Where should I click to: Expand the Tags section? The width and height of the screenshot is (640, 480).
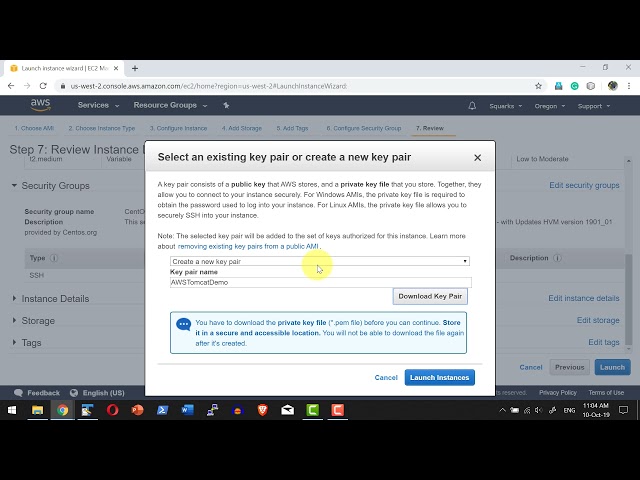14,342
